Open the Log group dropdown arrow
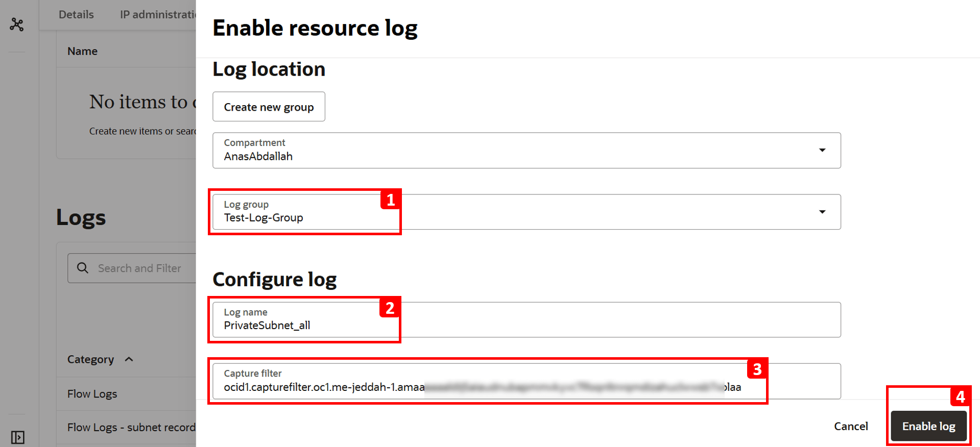980x447 pixels. click(x=822, y=212)
